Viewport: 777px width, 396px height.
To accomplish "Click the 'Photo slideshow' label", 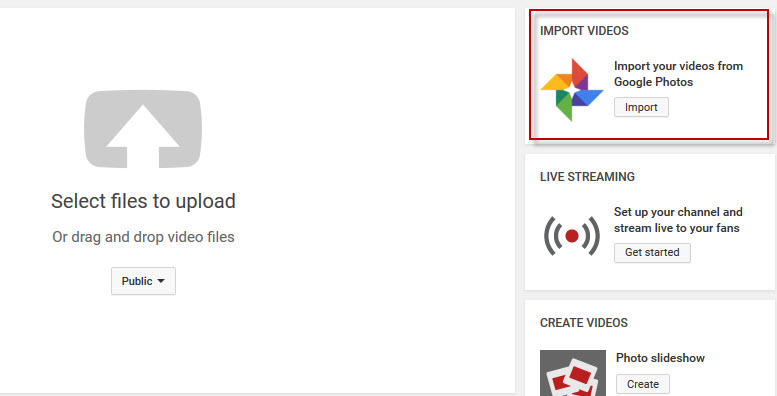I will pyautogui.click(x=660, y=358).
